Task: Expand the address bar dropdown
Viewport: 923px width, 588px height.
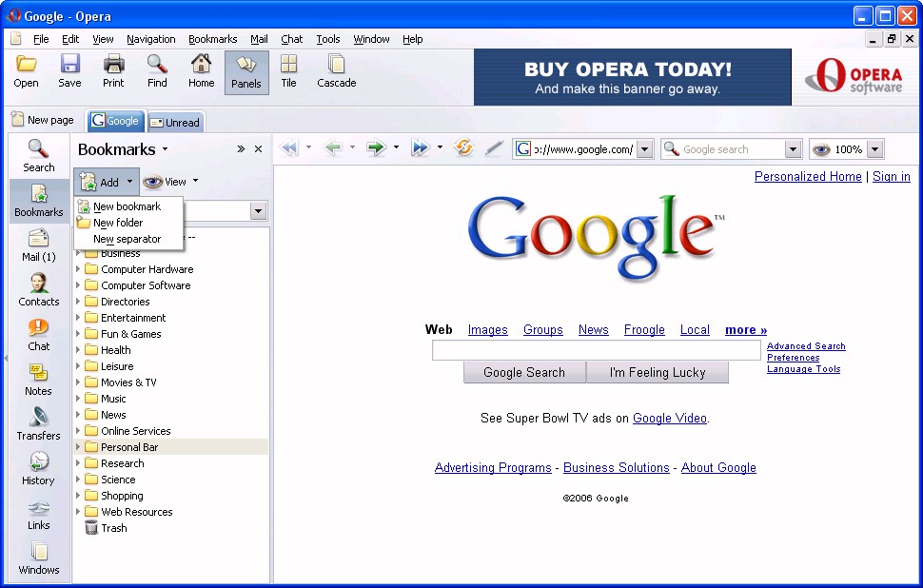Action: click(644, 149)
